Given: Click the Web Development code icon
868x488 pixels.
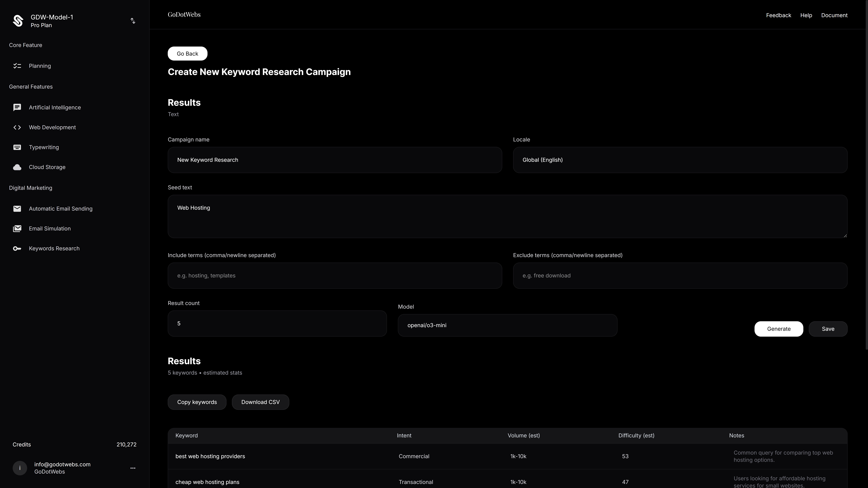Looking at the screenshot, I should [17, 127].
